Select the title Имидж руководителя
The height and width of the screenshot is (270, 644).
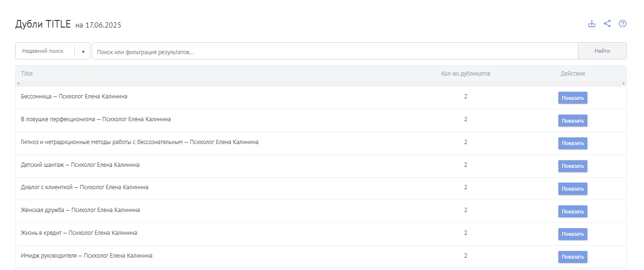[x=87, y=256]
